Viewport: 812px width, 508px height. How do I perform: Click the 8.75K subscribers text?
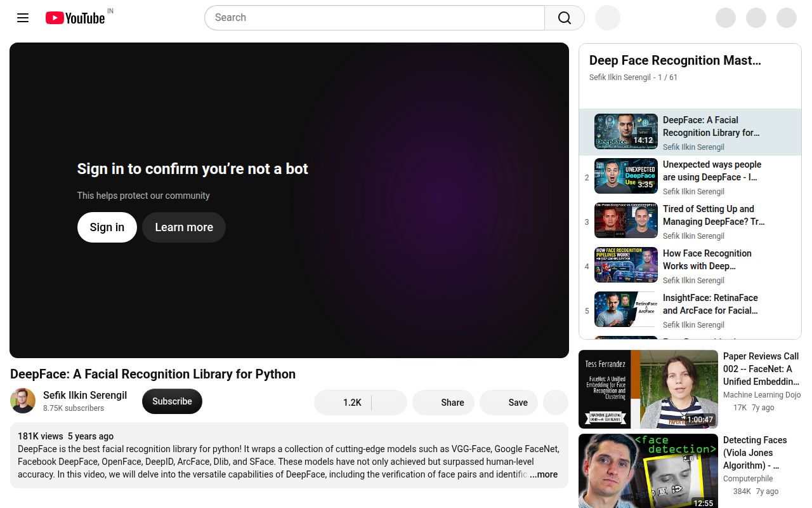74,408
